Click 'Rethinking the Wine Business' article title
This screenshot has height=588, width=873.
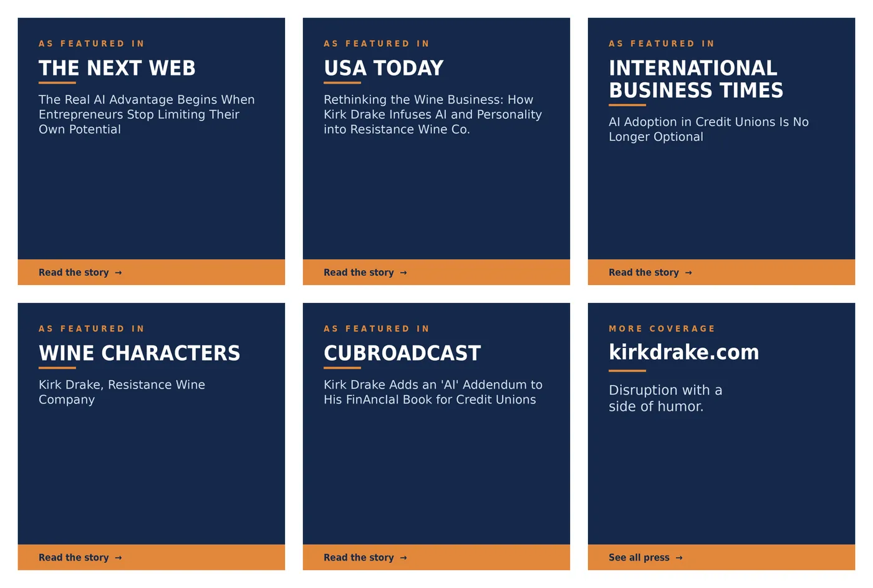[433, 115]
